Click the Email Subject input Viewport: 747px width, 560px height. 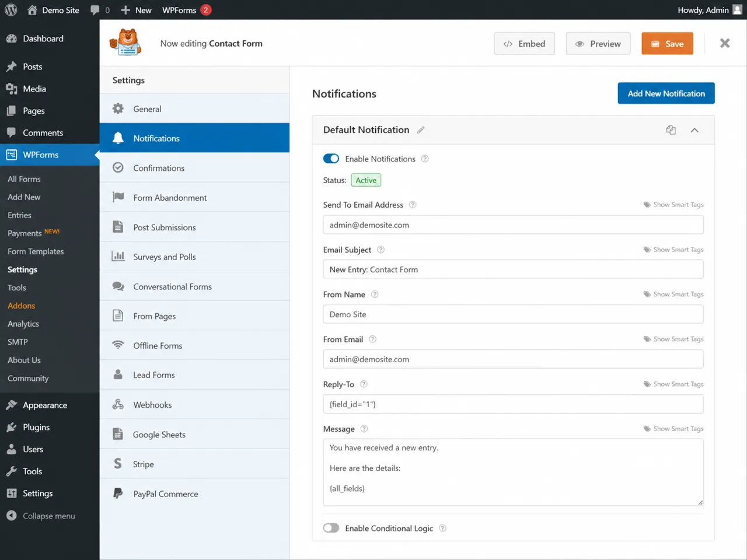[x=513, y=269]
